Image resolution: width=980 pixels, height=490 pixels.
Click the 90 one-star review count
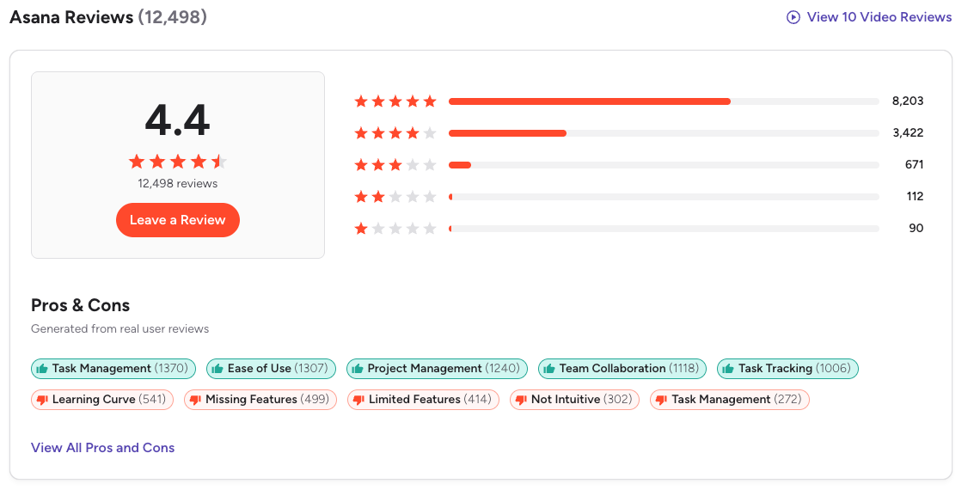(x=916, y=229)
